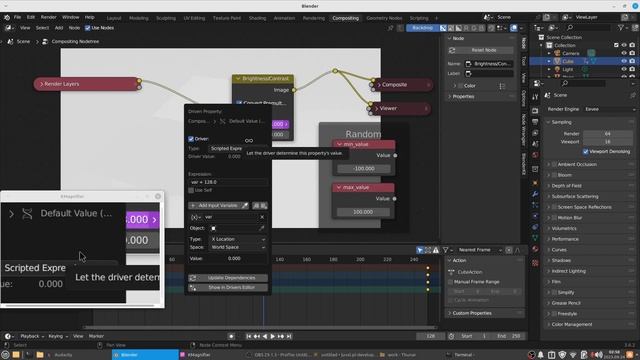Screen dimensions: 640x360
Task: Click the max_value node Value field 100.000
Action: [363, 212]
